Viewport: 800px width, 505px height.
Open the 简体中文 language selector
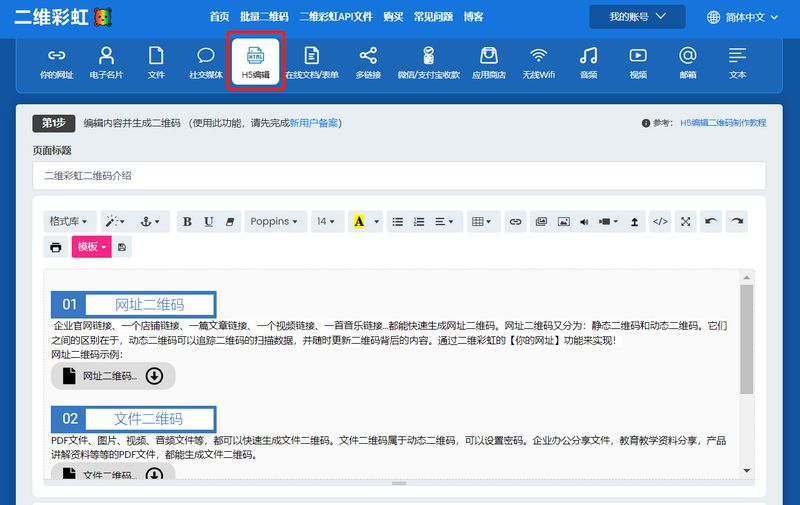742,17
